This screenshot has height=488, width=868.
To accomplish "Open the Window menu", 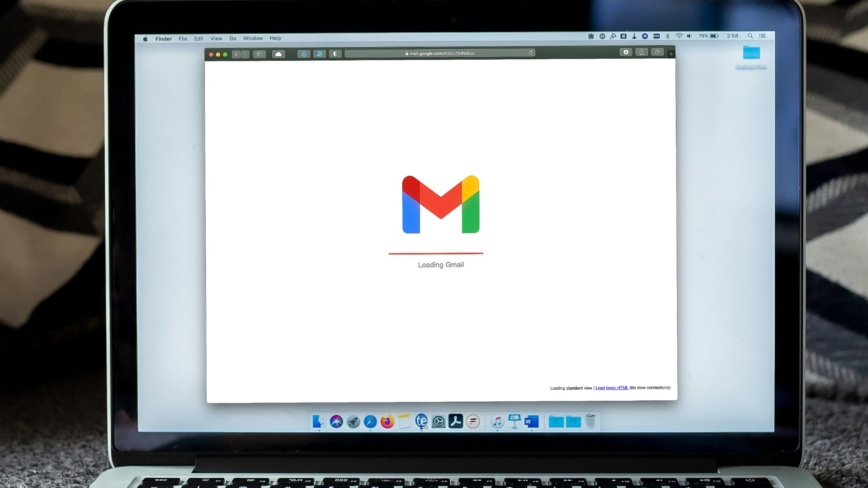I will [x=253, y=38].
